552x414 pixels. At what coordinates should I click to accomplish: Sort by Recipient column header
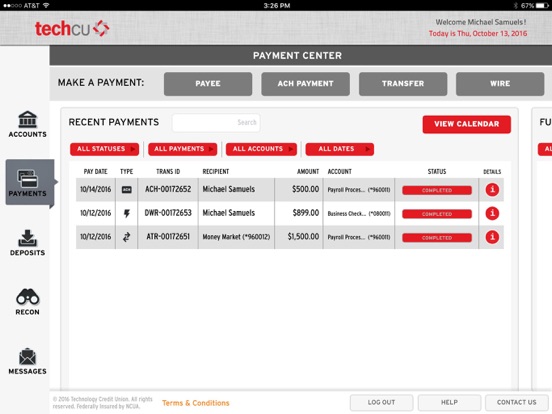pyautogui.click(x=216, y=171)
